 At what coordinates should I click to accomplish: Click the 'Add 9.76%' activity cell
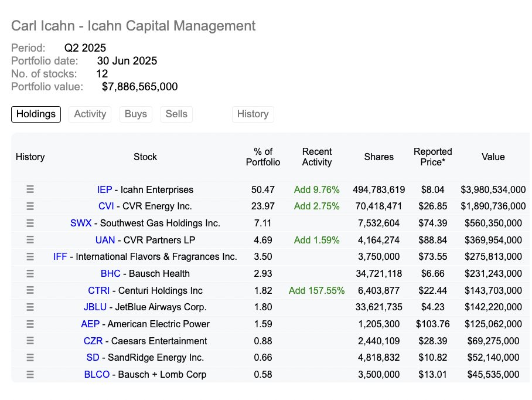point(316,189)
